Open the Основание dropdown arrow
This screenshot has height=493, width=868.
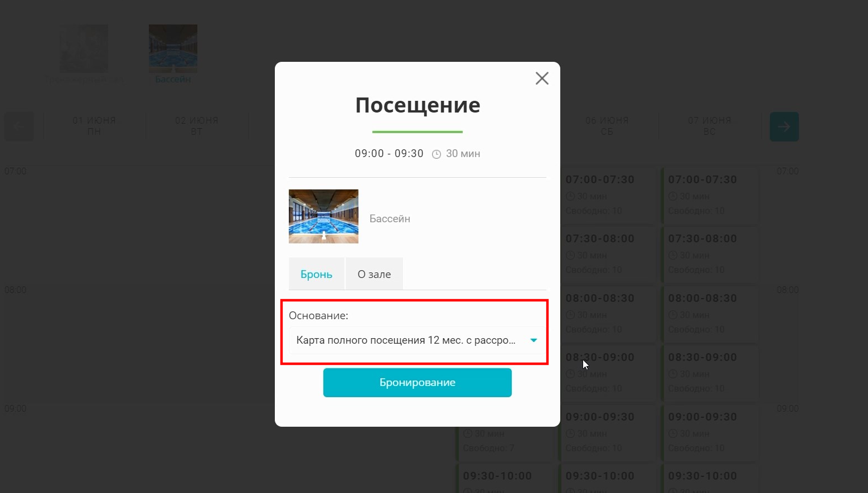click(534, 340)
